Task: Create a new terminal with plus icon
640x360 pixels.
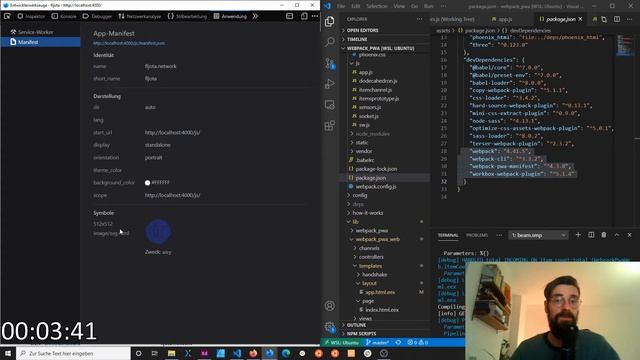Action: pyautogui.click(x=578, y=235)
